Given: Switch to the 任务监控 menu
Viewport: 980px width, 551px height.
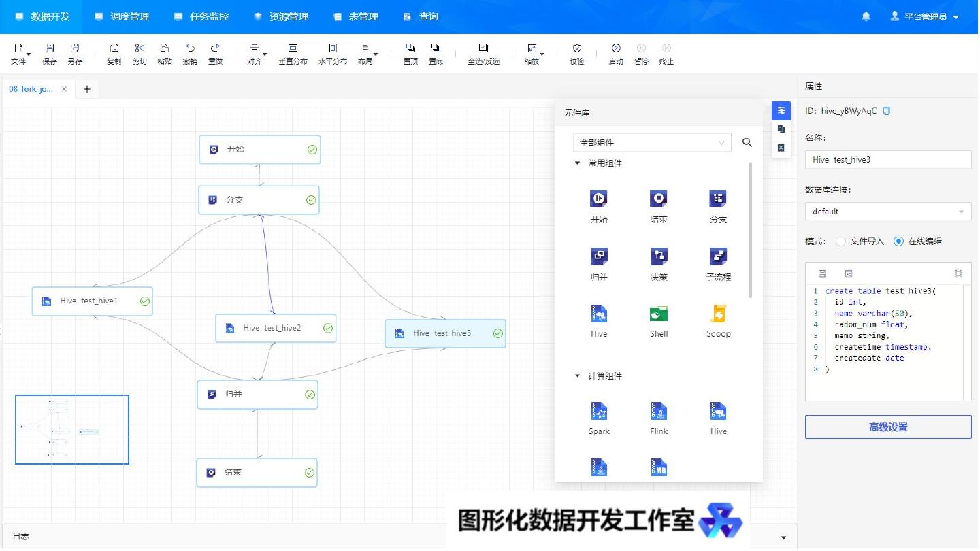Looking at the screenshot, I should [201, 16].
